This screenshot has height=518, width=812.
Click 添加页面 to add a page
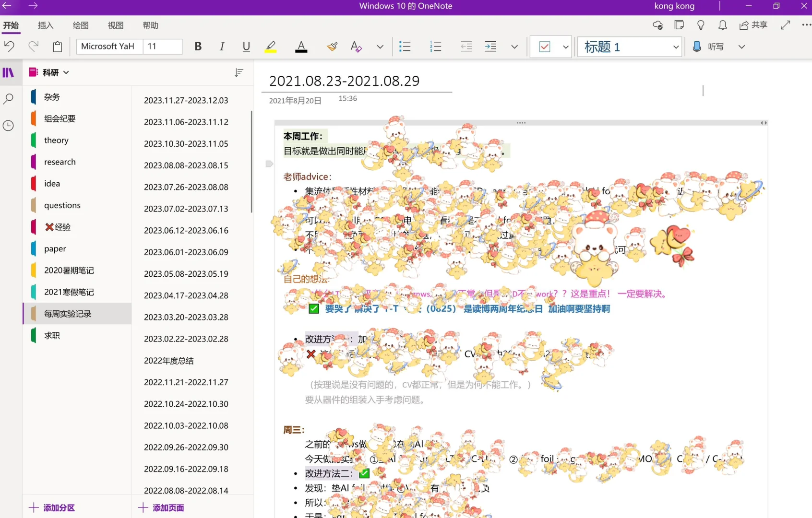[162, 507]
